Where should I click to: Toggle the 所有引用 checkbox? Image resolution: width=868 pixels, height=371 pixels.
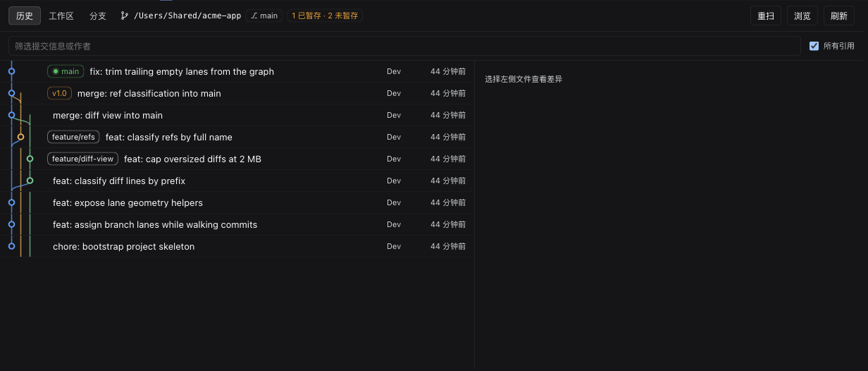coord(814,46)
